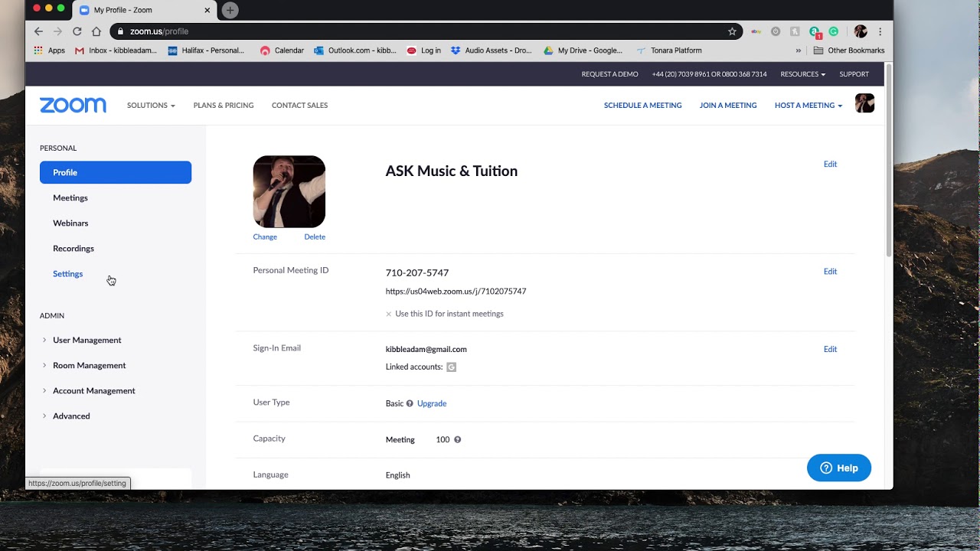980x551 pixels.
Task: Click the address bar
Action: click(x=426, y=31)
